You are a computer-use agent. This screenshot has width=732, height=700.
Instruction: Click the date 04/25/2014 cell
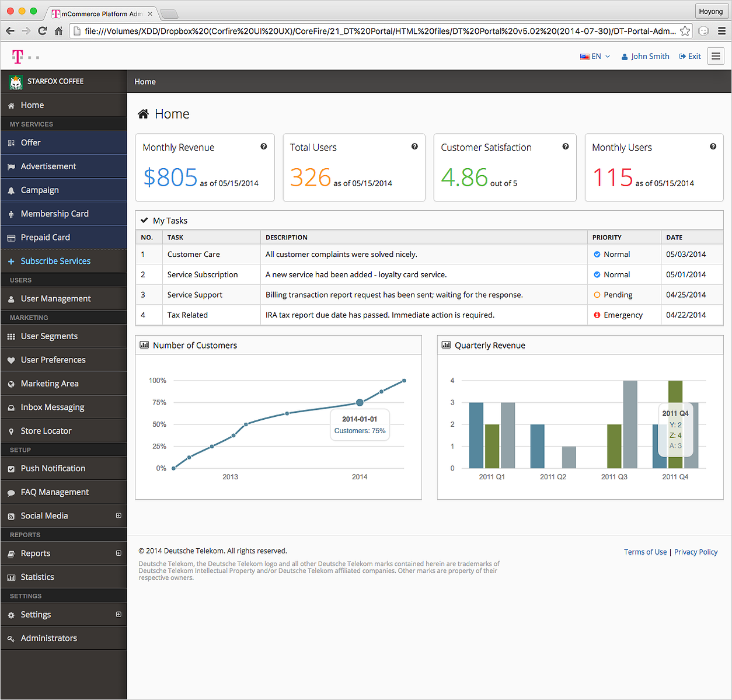click(692, 295)
